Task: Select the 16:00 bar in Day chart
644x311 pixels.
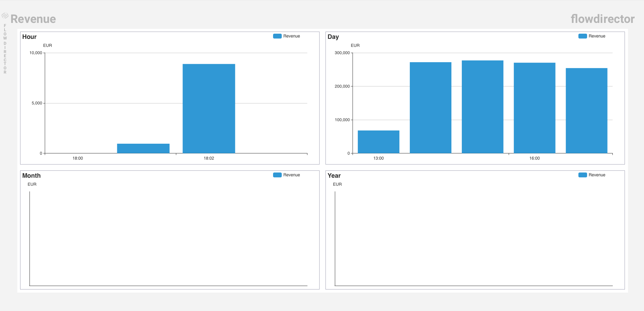Action: coord(534,108)
